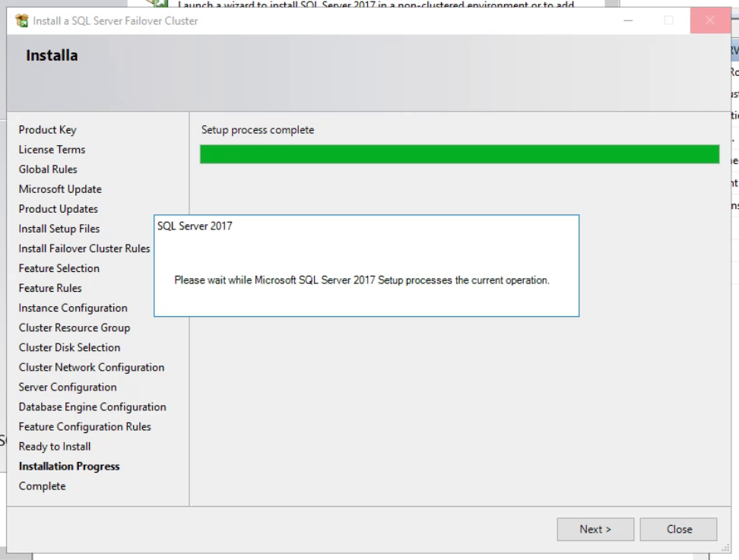The height and width of the screenshot is (560, 739).
Task: Close the window with red X
Action: click(710, 21)
